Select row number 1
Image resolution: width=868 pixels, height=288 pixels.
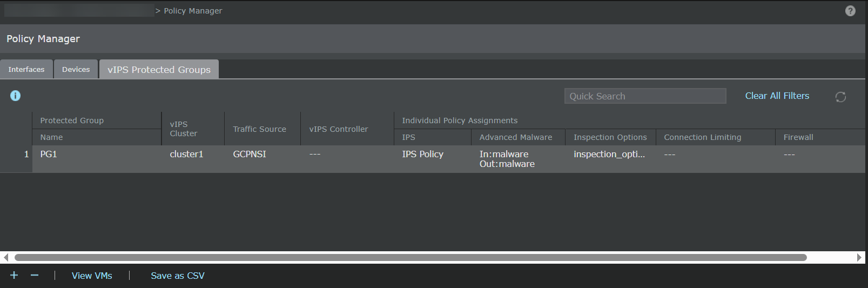click(16, 159)
